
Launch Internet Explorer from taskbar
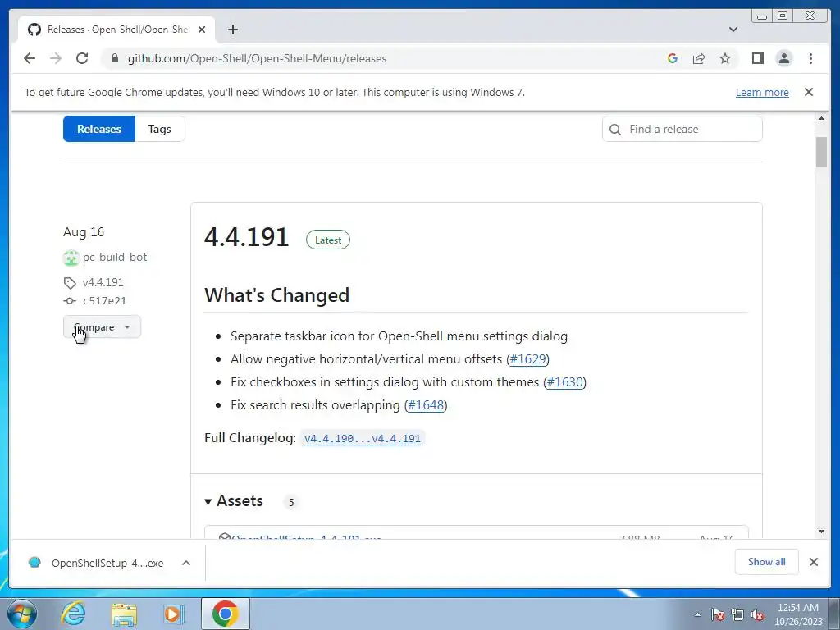[x=72, y=614]
